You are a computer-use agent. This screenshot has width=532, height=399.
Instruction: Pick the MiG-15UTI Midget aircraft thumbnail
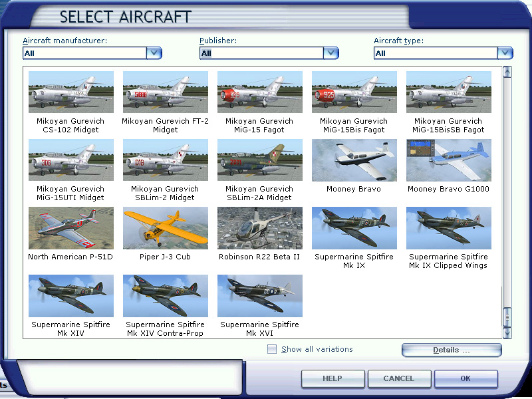click(x=71, y=160)
